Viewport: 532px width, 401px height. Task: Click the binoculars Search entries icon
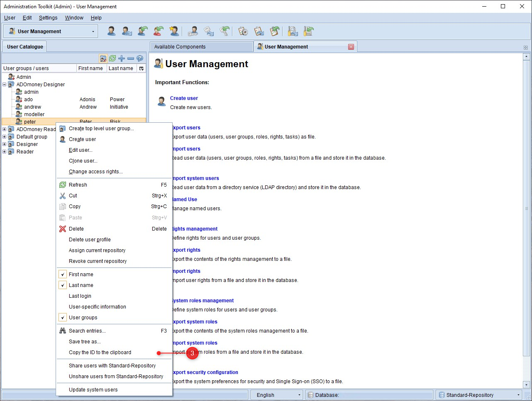click(x=63, y=331)
